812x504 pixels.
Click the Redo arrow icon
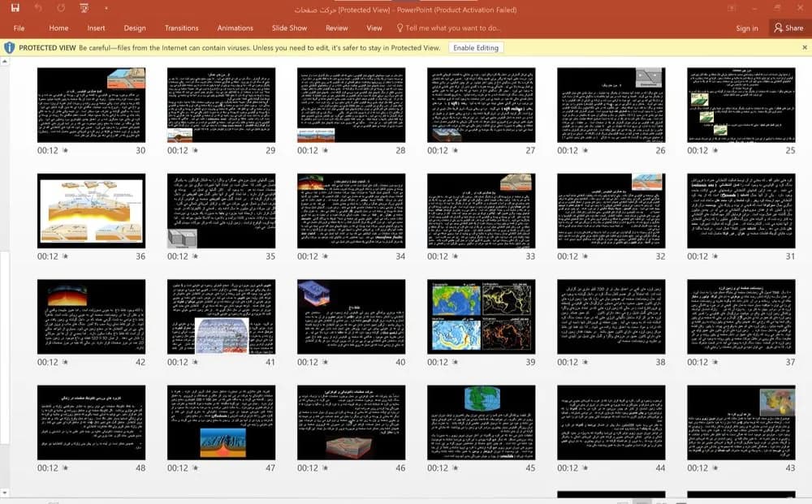(61, 8)
